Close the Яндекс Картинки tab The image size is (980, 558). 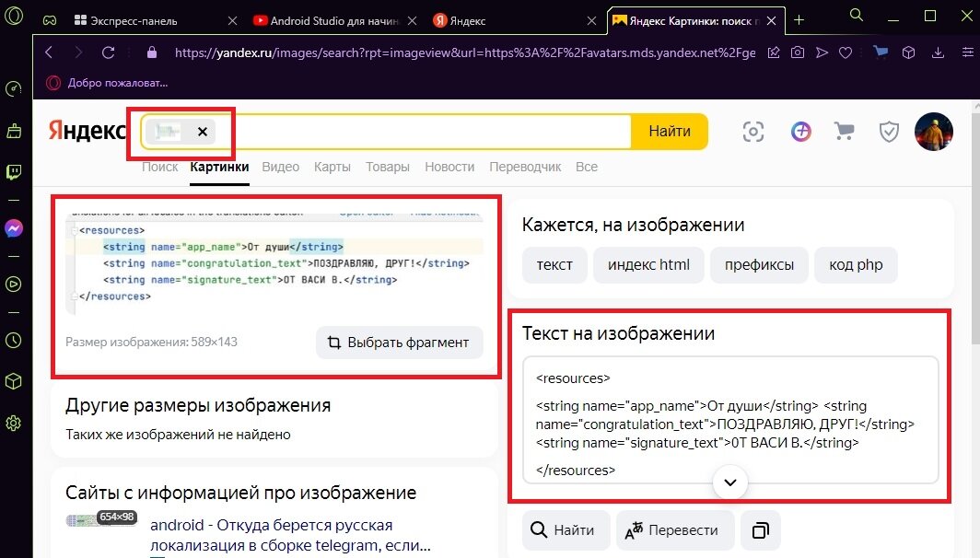(x=772, y=20)
